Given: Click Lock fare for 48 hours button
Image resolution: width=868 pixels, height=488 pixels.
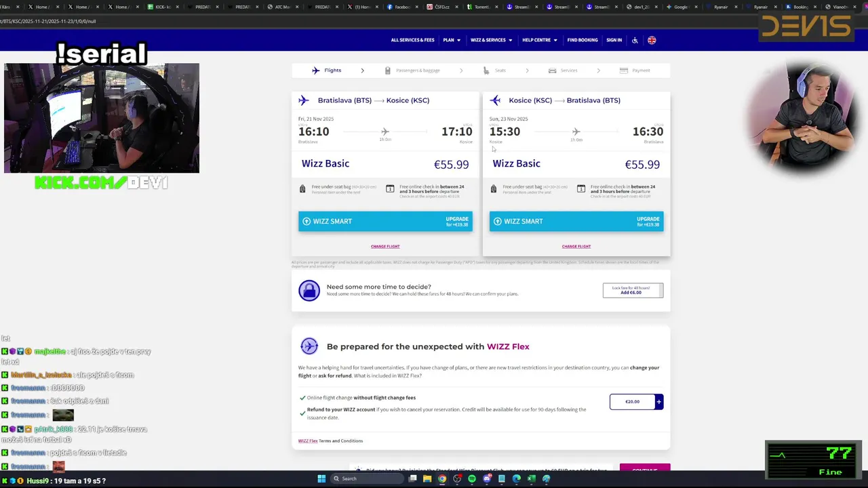Looking at the screenshot, I should (x=633, y=290).
